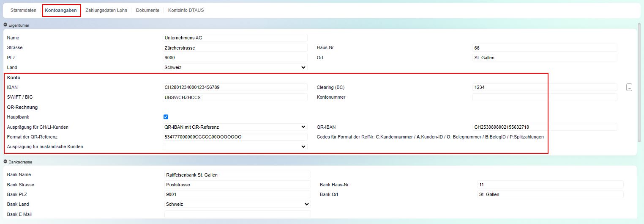The width and height of the screenshot is (644, 224).
Task: Click the Haus-Nr. field showing 66
Action: pos(545,48)
